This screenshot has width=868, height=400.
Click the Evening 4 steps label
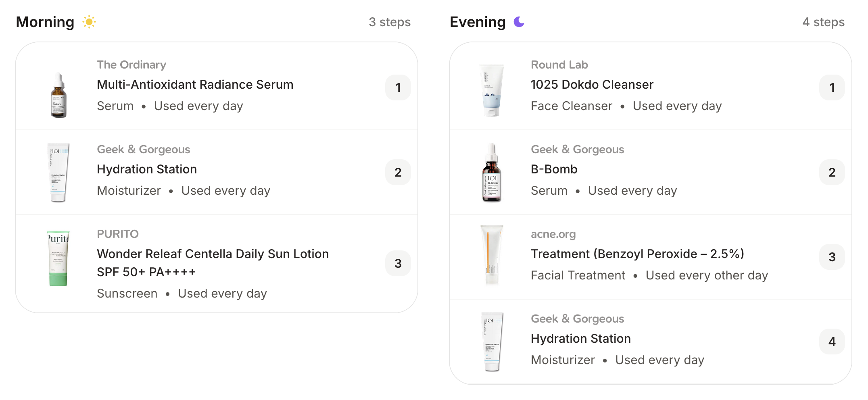[823, 22]
